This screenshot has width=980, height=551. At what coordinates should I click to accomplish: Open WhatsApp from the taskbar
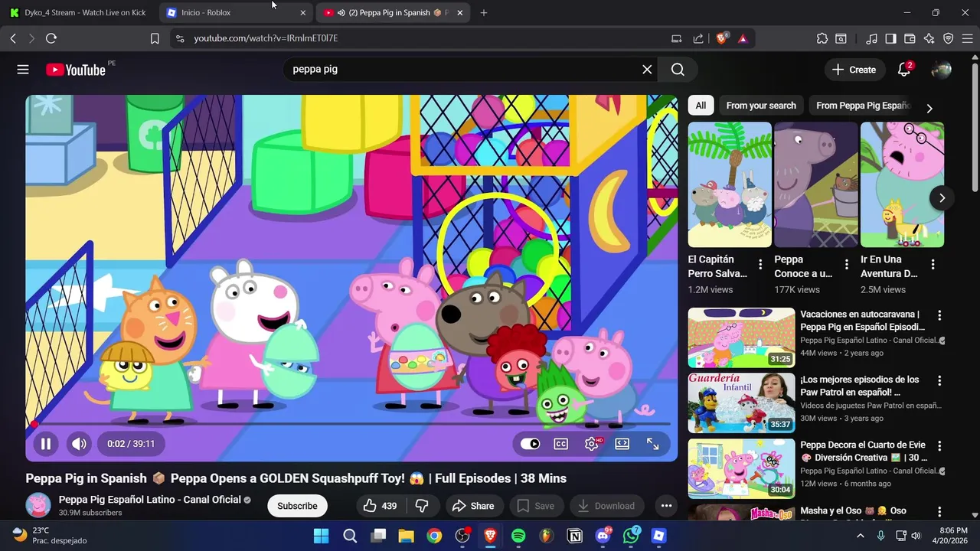pyautogui.click(x=631, y=536)
